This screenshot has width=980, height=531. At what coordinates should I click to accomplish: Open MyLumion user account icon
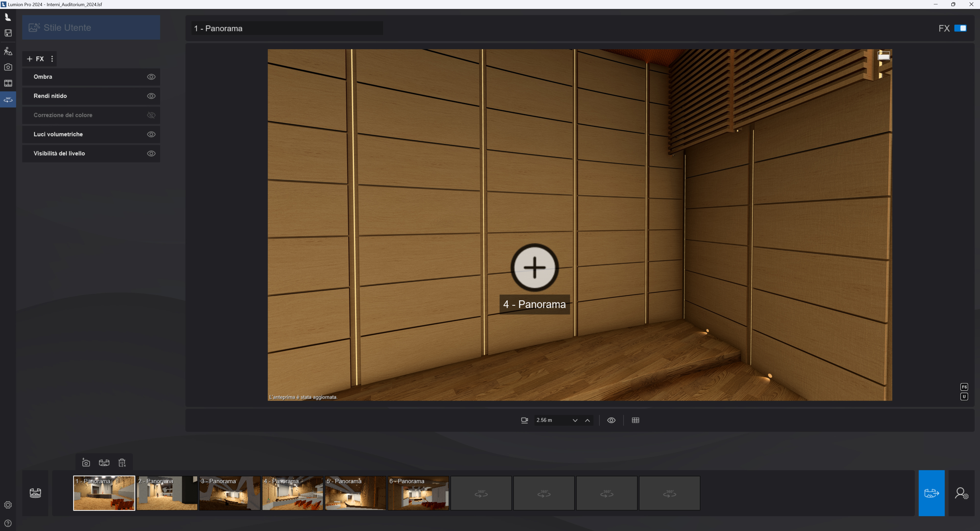tap(961, 493)
